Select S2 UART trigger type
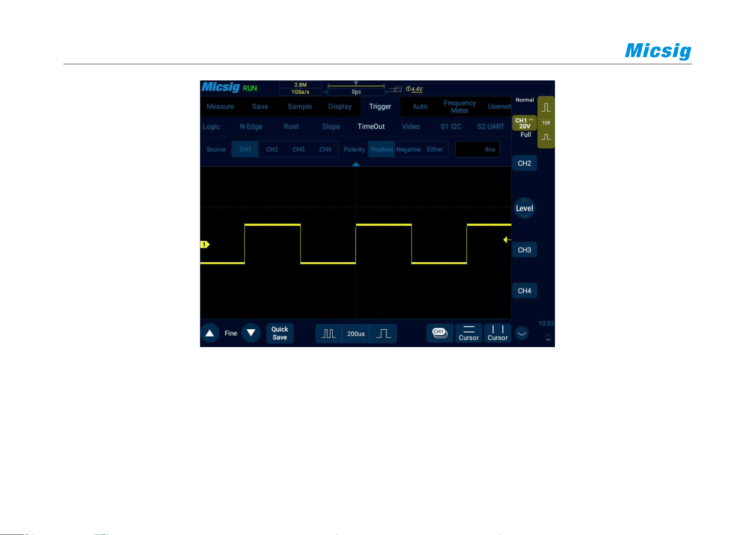The image size is (756, 535). (490, 126)
